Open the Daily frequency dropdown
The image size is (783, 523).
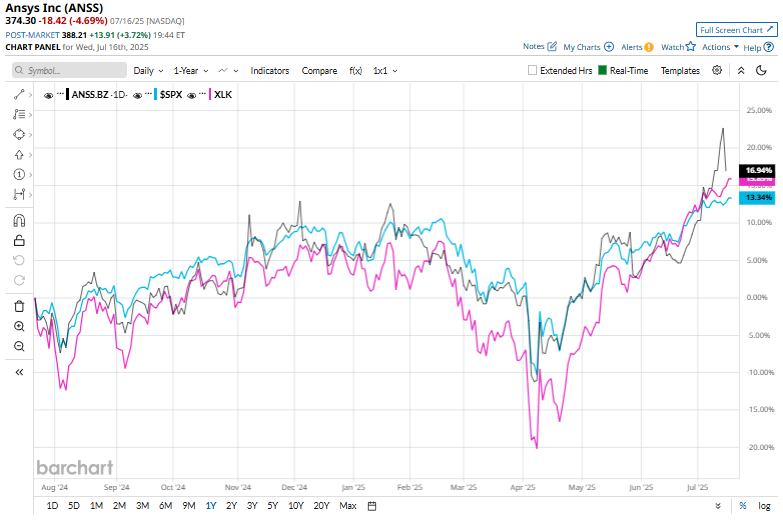tap(148, 70)
